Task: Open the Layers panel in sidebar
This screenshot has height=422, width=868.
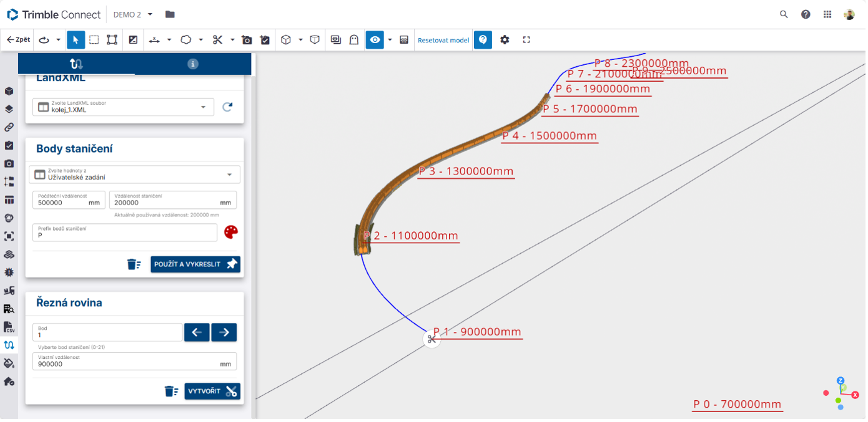Action: coord(9,109)
